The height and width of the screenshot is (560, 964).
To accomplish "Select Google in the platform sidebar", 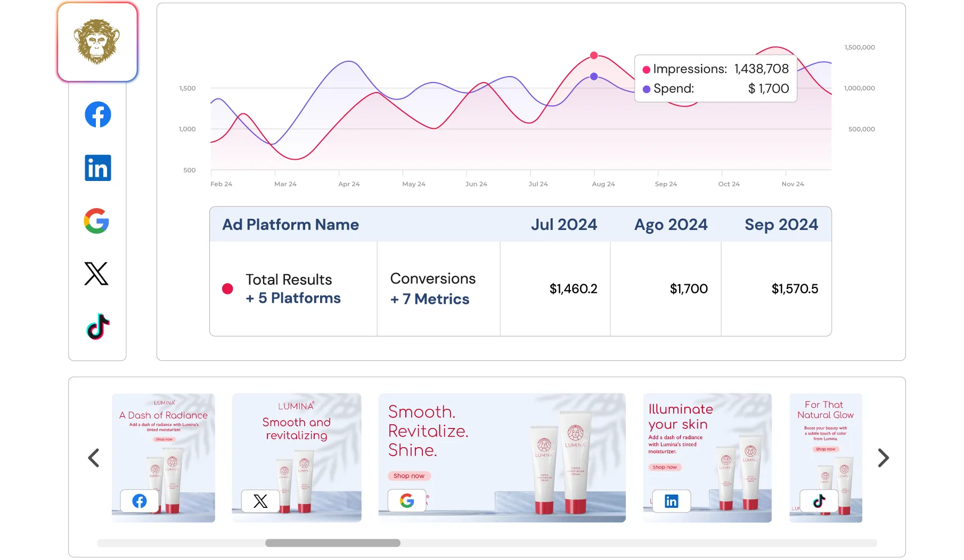I will tap(96, 221).
